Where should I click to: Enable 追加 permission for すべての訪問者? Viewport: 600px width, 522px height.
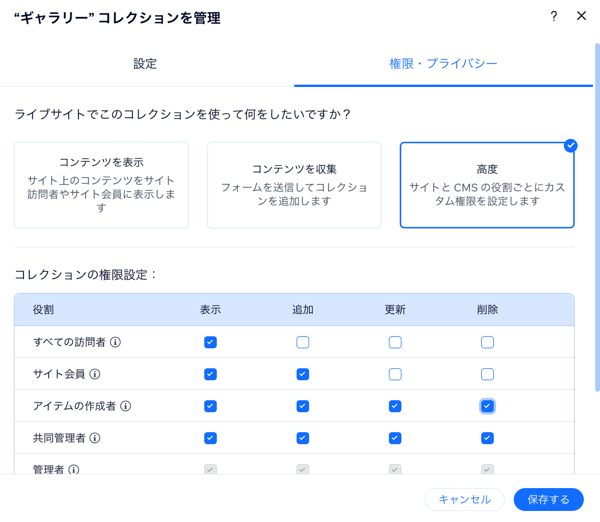(x=303, y=342)
